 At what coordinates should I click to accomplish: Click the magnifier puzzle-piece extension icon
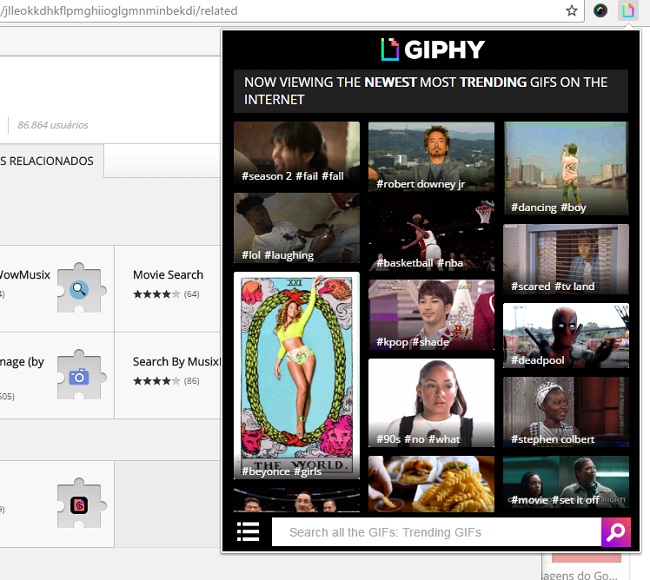tap(81, 288)
